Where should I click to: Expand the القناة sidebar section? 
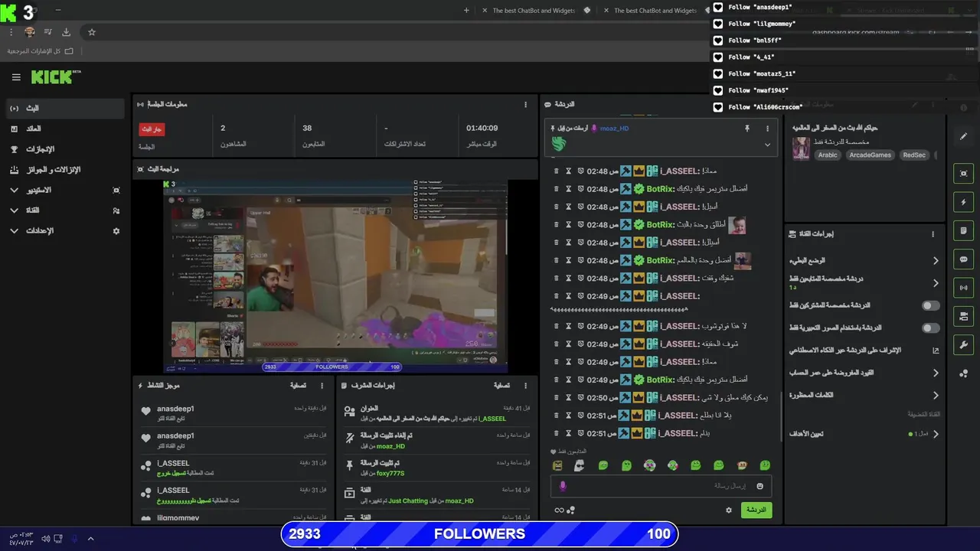pos(14,210)
